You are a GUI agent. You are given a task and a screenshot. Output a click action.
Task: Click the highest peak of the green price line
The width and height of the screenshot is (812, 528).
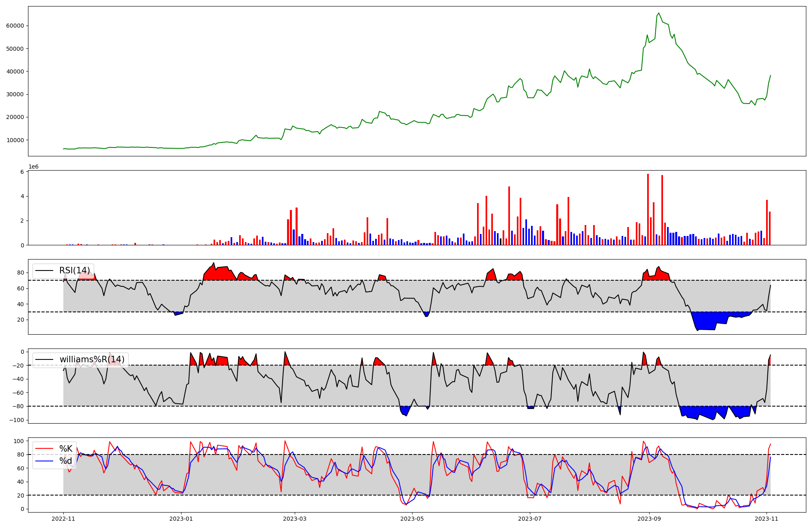659,13
